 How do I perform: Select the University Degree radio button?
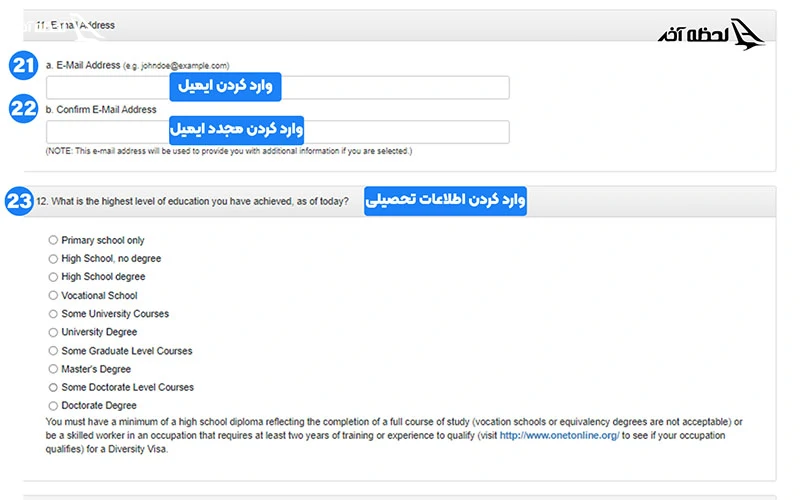(53, 332)
